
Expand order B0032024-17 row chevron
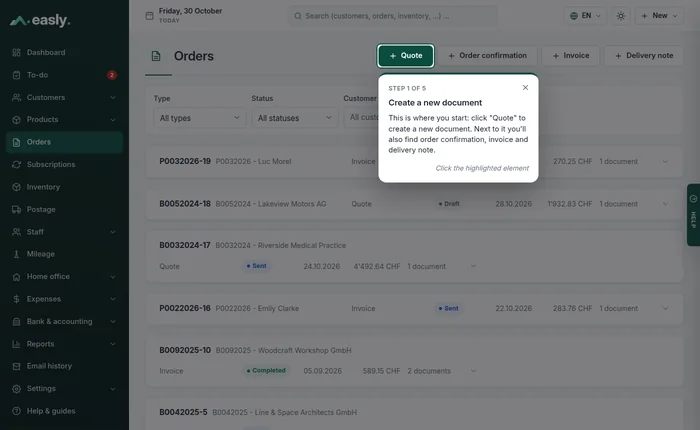473,267
